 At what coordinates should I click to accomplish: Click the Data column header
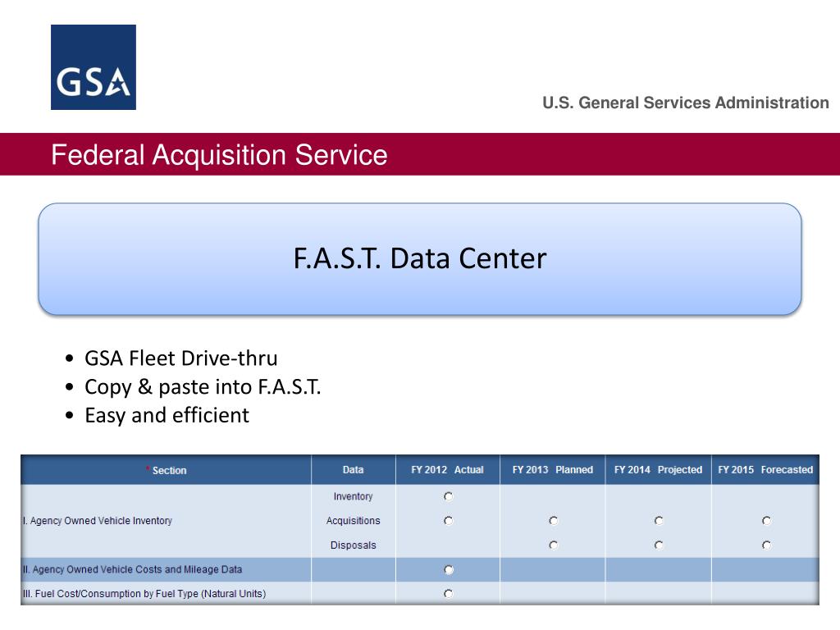tap(353, 470)
